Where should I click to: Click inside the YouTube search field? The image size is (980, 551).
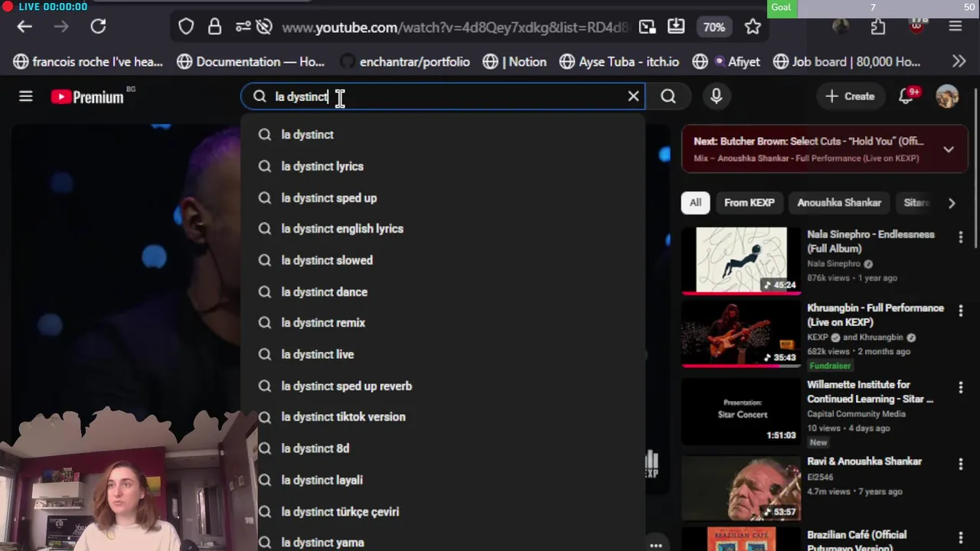click(x=443, y=96)
